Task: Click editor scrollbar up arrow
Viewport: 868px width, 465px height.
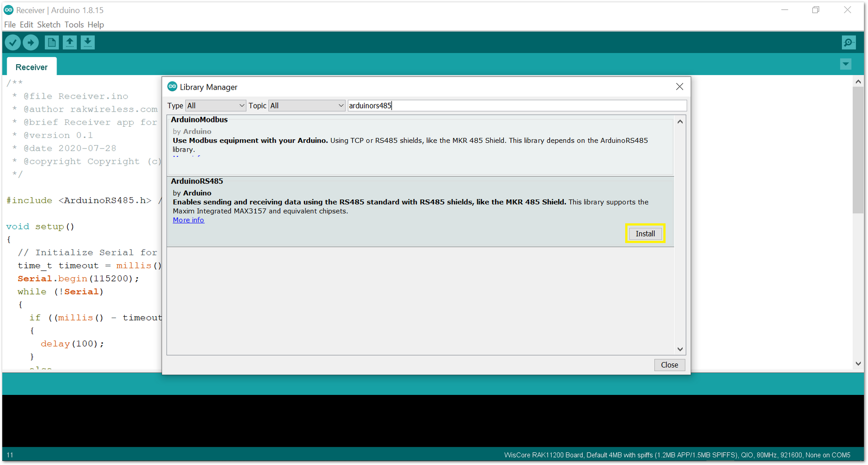Action: pyautogui.click(x=858, y=81)
